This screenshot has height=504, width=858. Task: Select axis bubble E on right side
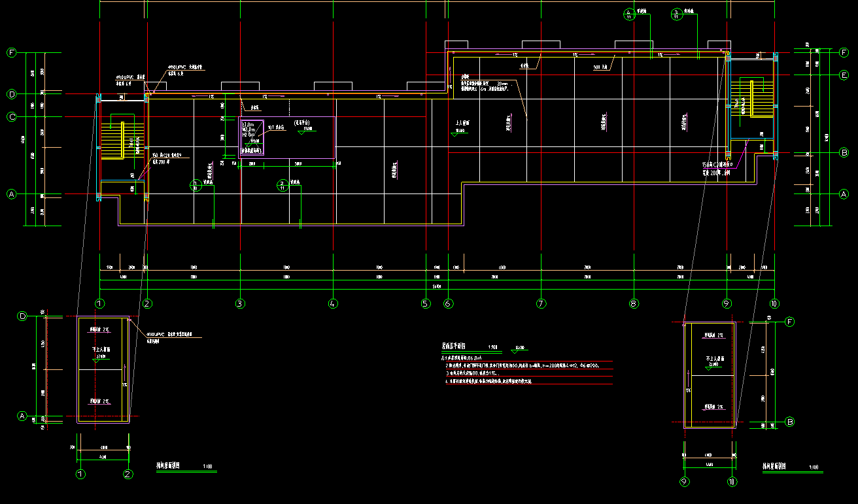coord(844,75)
